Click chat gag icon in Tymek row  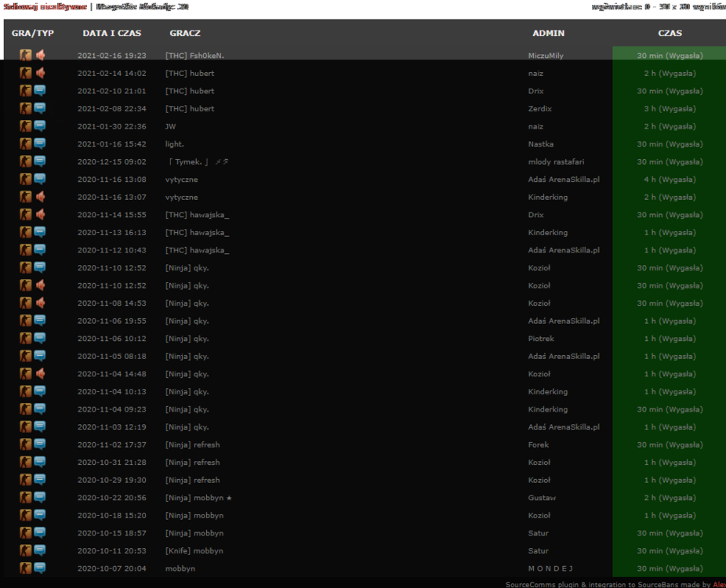pos(40,162)
